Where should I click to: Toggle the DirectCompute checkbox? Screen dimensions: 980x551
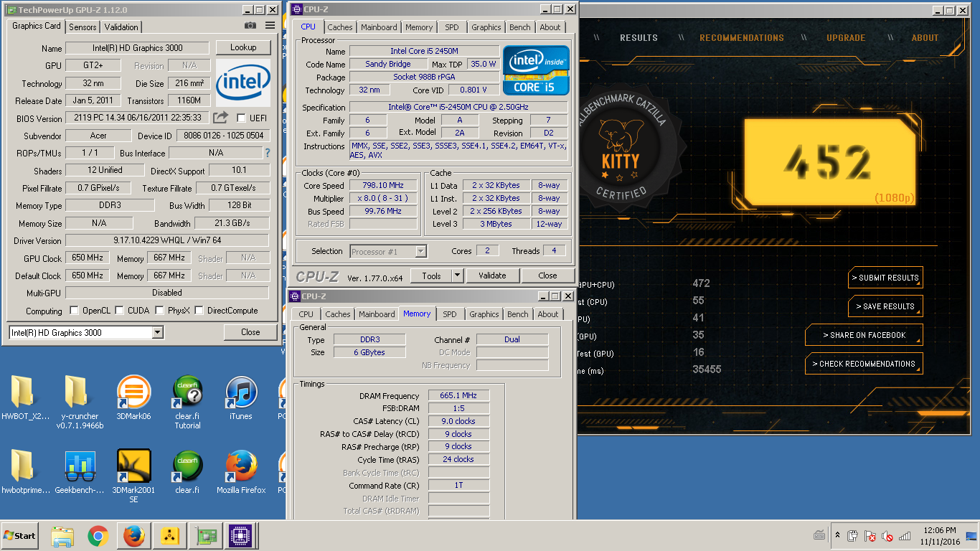coord(199,311)
